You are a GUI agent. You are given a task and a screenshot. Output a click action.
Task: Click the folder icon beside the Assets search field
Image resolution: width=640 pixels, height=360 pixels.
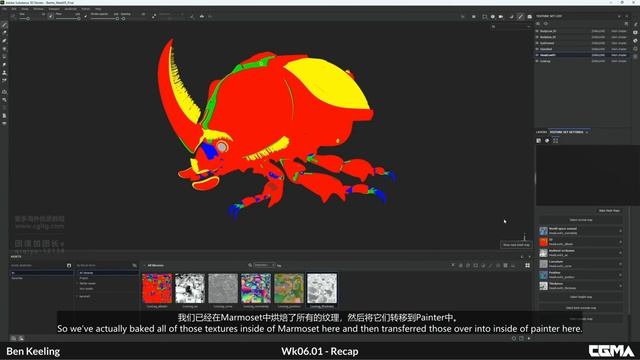click(x=69, y=265)
